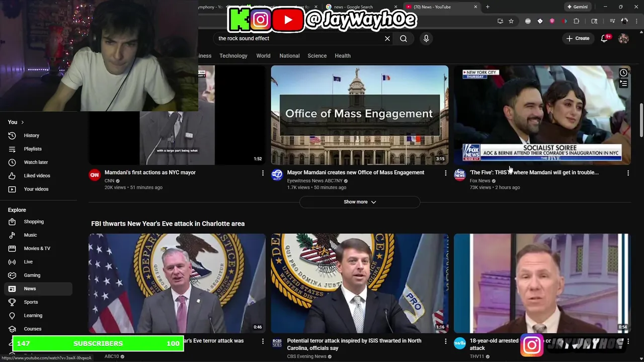The width and height of the screenshot is (644, 362).
Task: Add Fox video to queue
Action: 623,84
